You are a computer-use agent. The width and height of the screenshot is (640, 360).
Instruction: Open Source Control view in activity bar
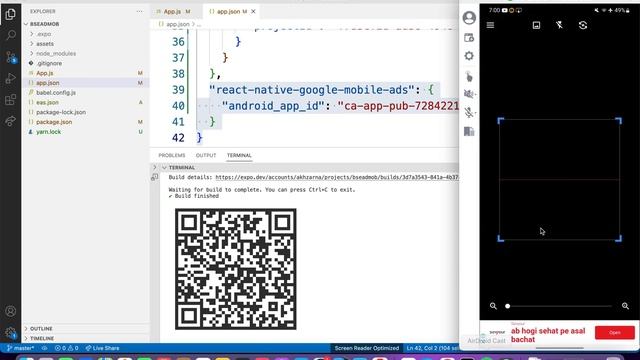[11, 57]
